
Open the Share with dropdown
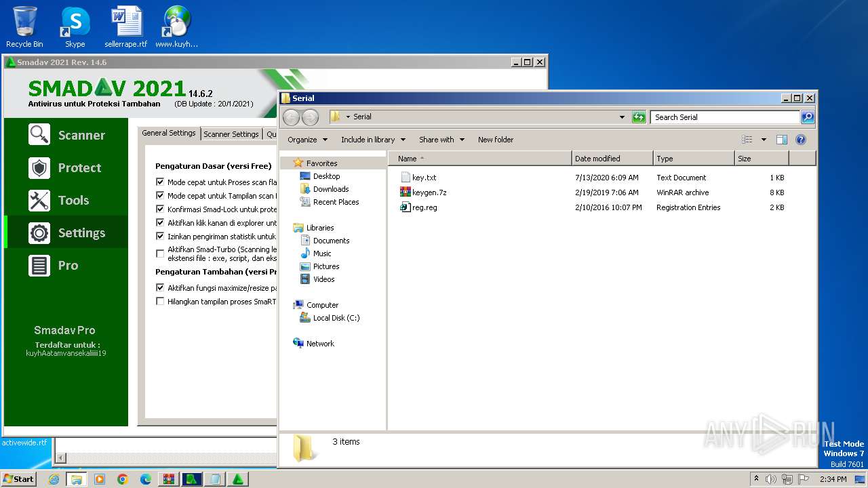coord(441,140)
